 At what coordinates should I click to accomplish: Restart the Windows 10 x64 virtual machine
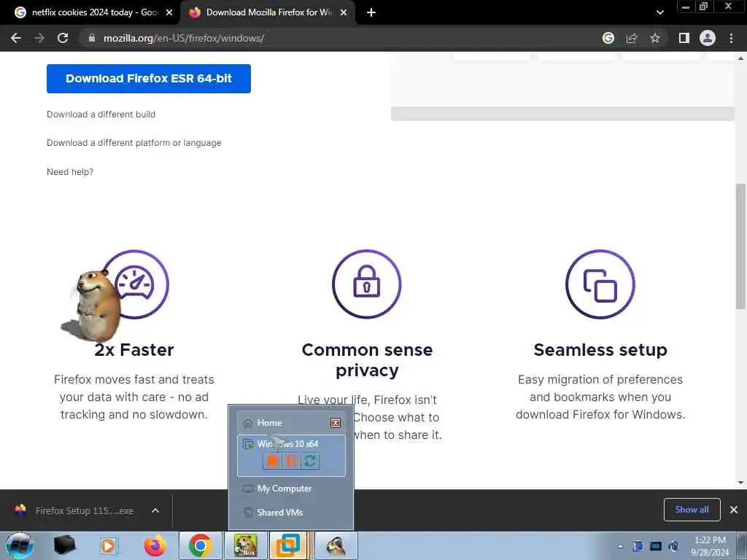(x=309, y=461)
